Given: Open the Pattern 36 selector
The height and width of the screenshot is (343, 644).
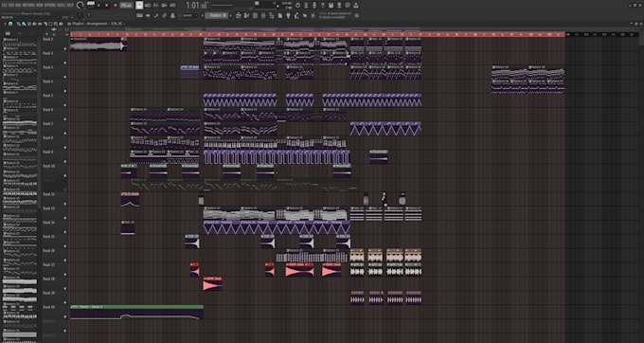Looking at the screenshot, I should coord(217,15).
